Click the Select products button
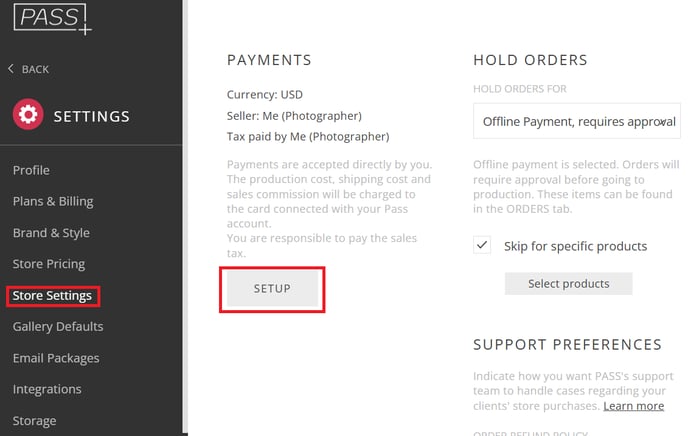 [568, 283]
